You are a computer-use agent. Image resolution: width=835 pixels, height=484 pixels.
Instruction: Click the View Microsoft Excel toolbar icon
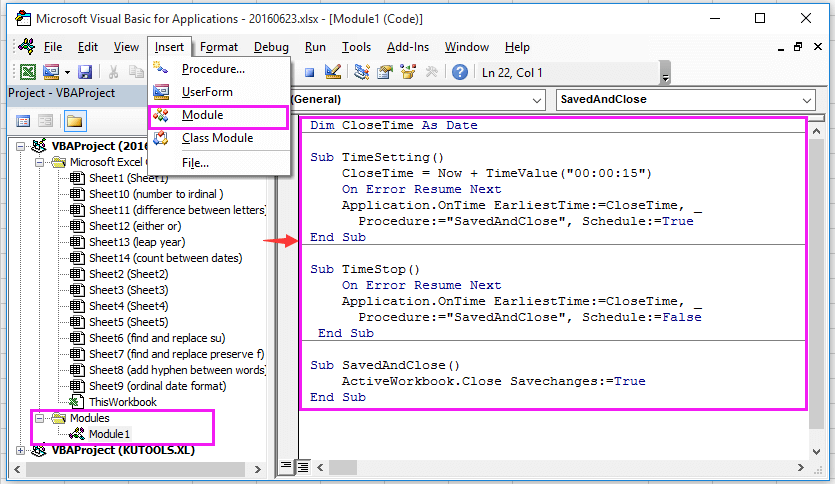coord(28,72)
